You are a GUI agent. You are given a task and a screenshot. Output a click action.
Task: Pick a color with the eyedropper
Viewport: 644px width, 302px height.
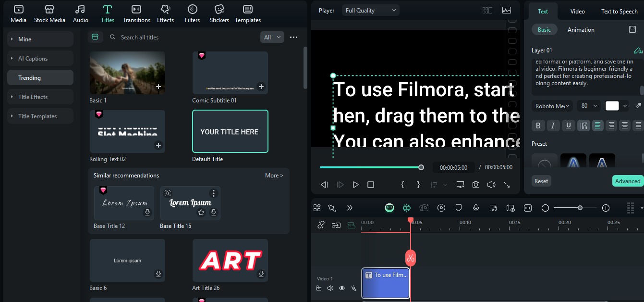pos(638,106)
